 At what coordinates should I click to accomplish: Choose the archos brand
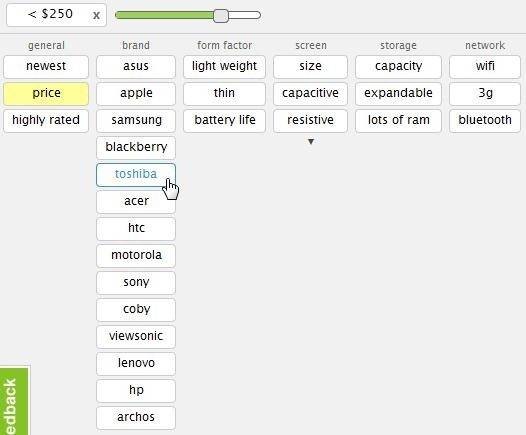pos(136,418)
